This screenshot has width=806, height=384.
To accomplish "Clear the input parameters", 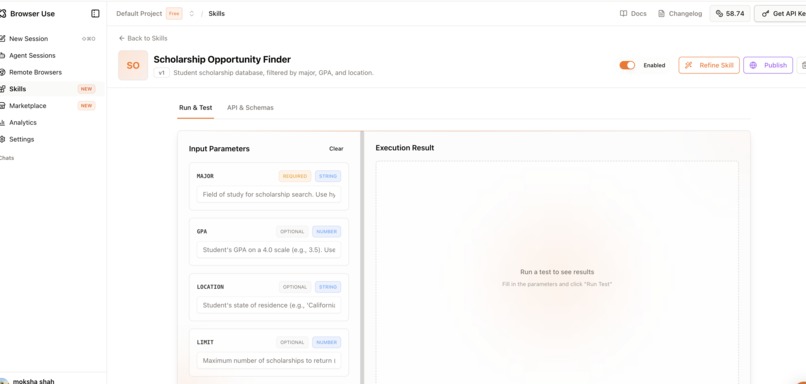I will click(336, 149).
